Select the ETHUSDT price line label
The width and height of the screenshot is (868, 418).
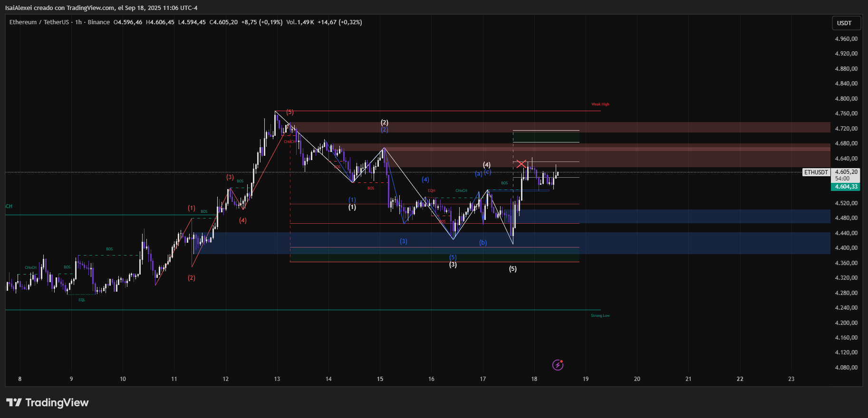816,172
